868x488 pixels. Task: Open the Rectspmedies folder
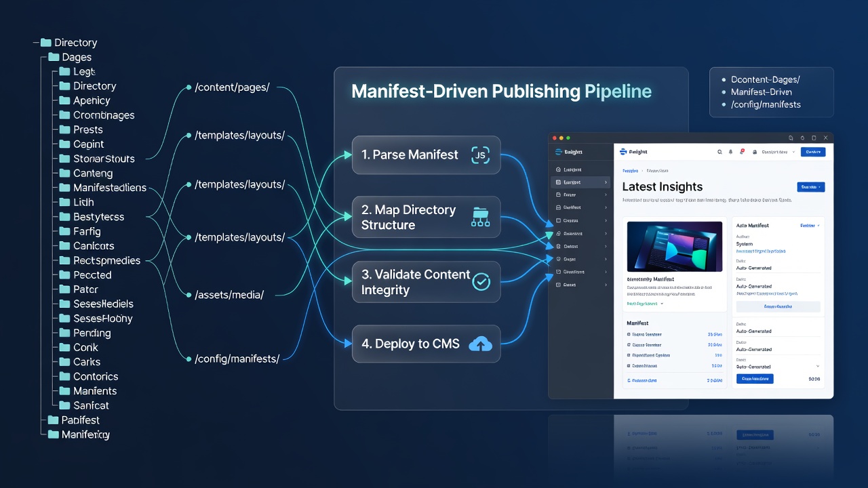click(100, 260)
